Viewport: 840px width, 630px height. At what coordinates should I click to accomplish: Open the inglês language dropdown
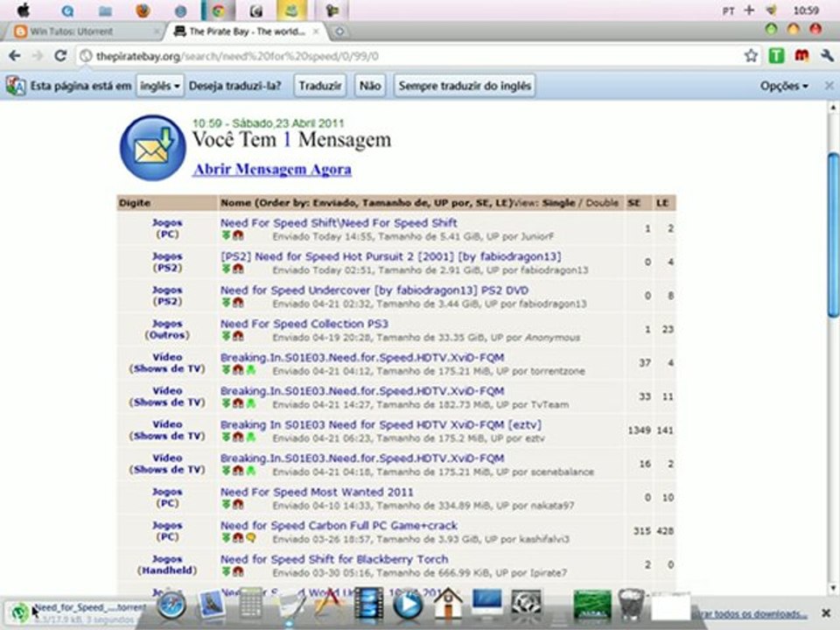point(159,86)
